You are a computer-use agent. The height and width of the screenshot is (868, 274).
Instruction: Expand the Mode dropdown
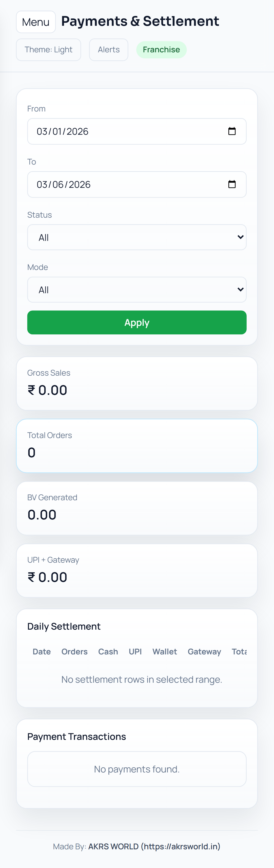[x=137, y=290]
